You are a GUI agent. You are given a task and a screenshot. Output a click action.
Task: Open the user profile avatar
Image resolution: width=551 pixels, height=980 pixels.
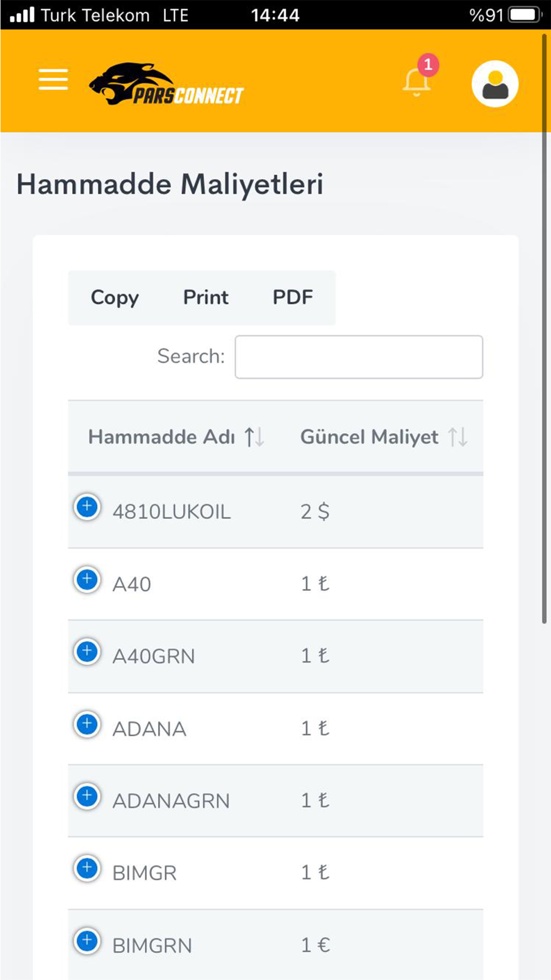(495, 84)
